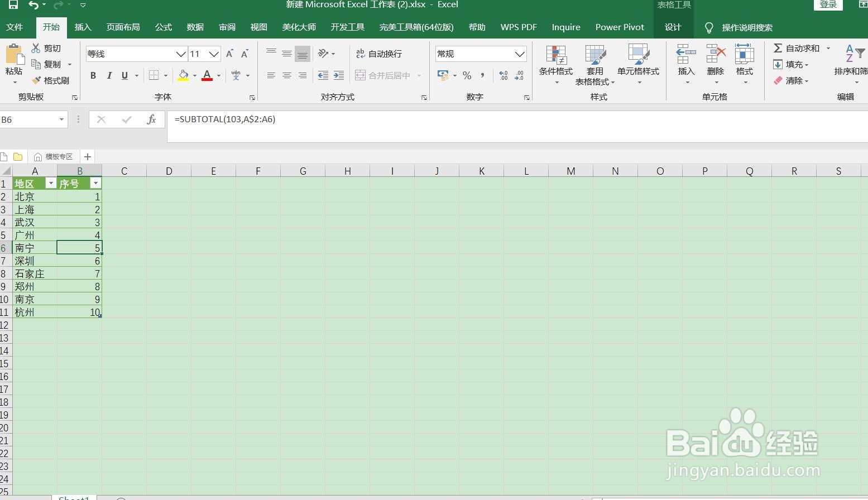Screen dimensions: 868x500
Task: Open the Power Pivot tab
Action: tap(620, 27)
